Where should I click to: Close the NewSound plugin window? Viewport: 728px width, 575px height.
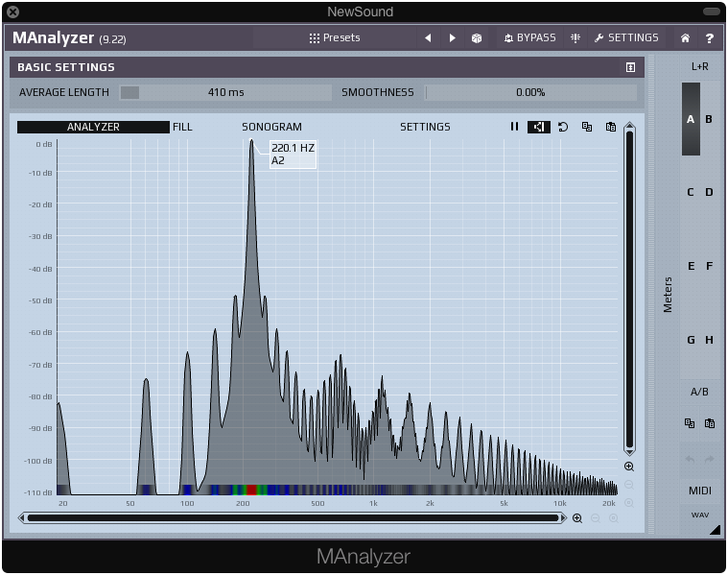coord(13,12)
